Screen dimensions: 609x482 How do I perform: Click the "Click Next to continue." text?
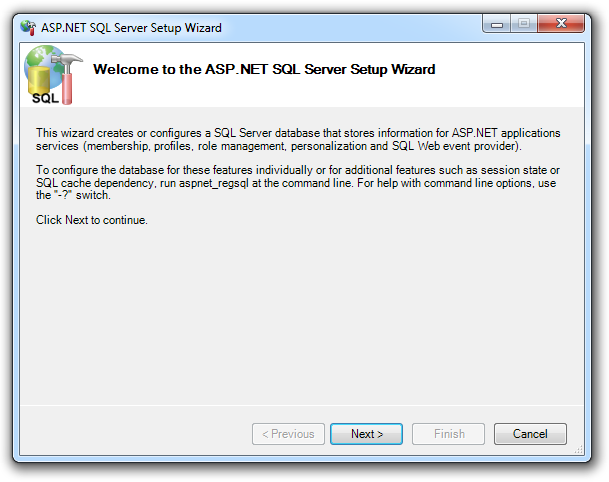[92, 220]
